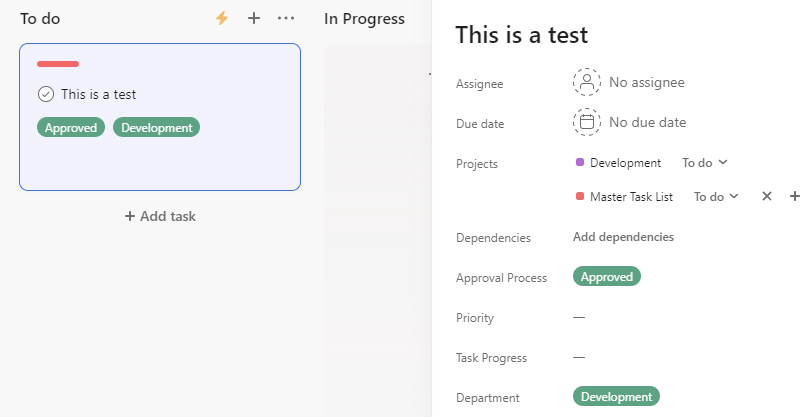Open the Priority field value
The width and height of the screenshot is (812, 417).
(x=579, y=317)
